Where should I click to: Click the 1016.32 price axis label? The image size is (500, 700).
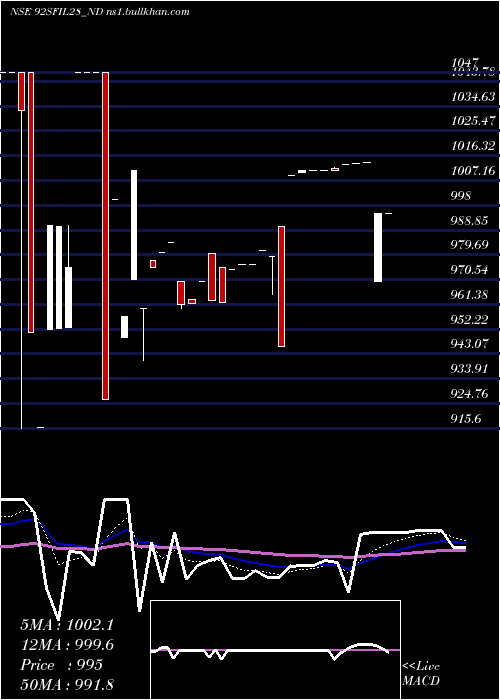473,146
